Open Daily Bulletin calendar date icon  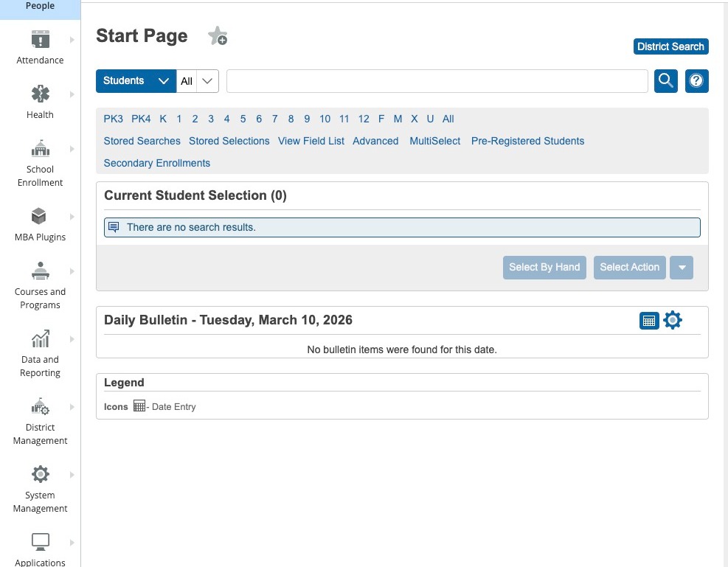pyautogui.click(x=649, y=320)
